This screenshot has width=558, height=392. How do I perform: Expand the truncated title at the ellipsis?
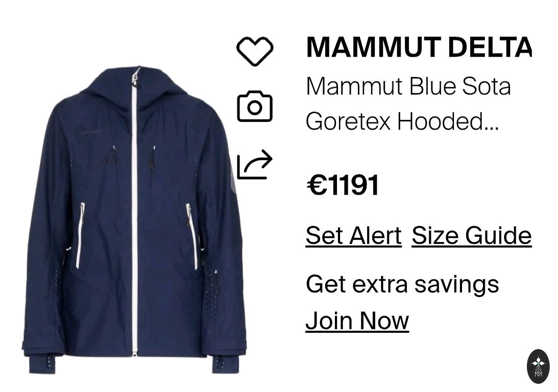click(x=492, y=122)
